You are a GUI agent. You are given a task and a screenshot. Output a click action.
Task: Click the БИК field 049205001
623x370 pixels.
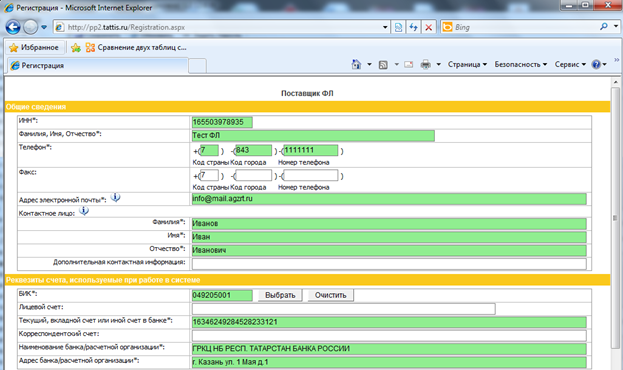222,295
